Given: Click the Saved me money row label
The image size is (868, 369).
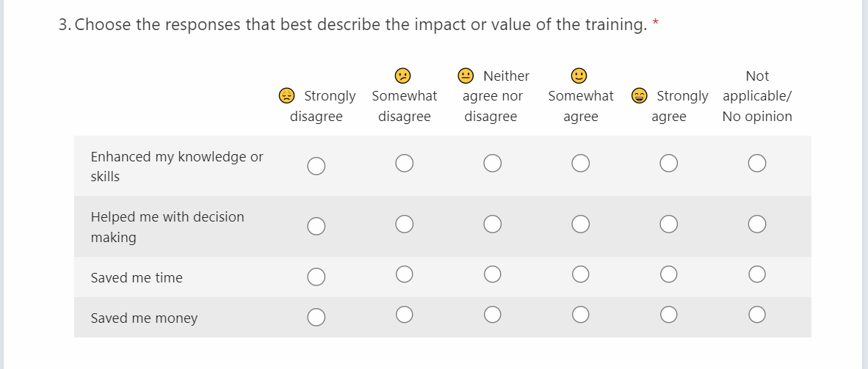Looking at the screenshot, I should tap(144, 318).
